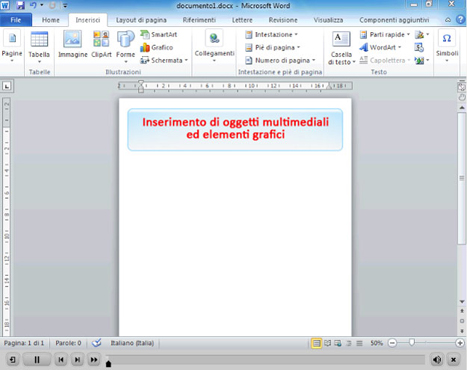Image resolution: width=467 pixels, height=370 pixels.
Task: Switch to the Visualizza tab
Action: pyautogui.click(x=328, y=20)
